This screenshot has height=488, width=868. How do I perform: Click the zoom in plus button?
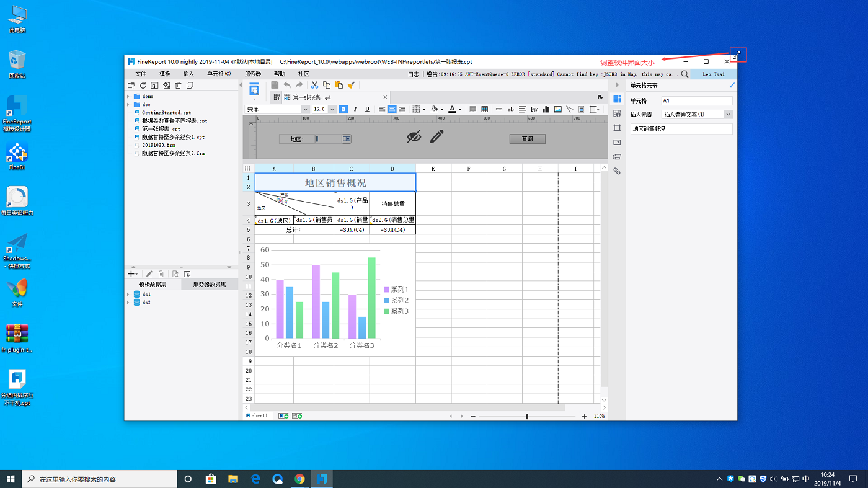(584, 416)
